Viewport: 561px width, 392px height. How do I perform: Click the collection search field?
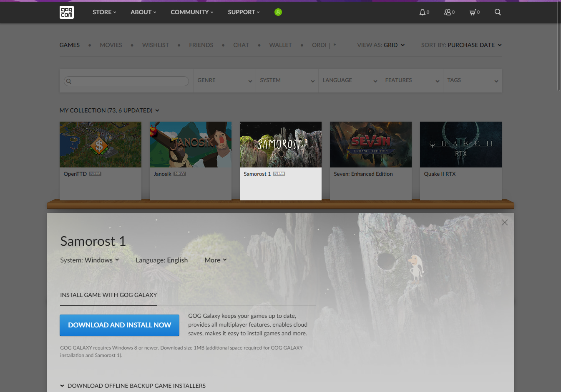126,81
